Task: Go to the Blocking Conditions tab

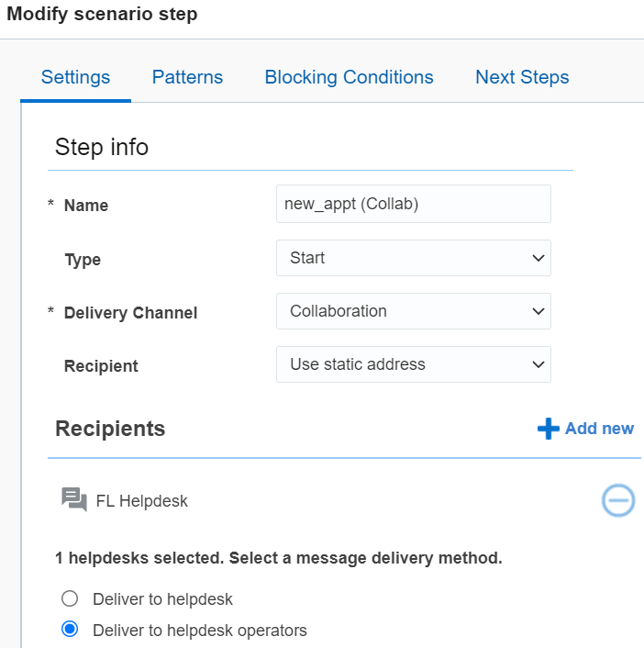Action: [349, 77]
